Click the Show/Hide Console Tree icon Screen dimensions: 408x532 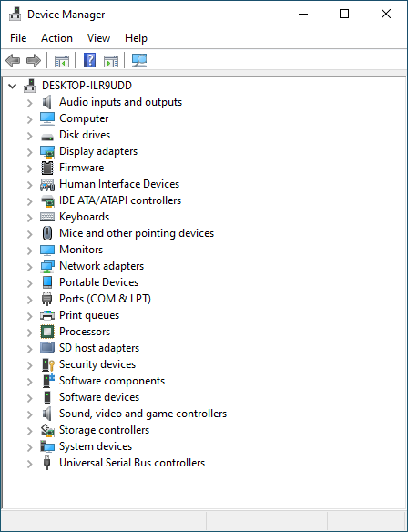point(62,61)
